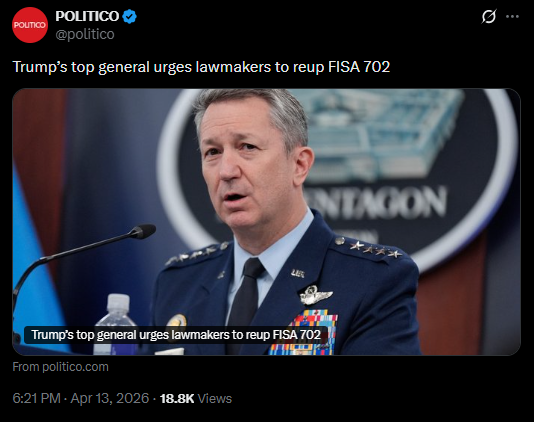The width and height of the screenshot is (534, 422).
Task: Click the general's medal ribbons in the photo
Action: [x=303, y=332]
